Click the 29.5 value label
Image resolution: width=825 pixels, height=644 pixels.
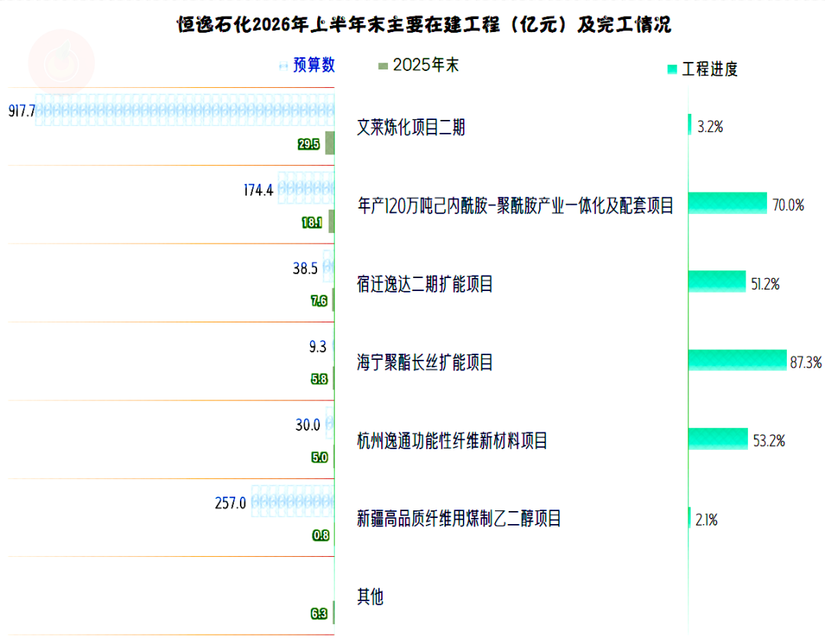(x=309, y=144)
